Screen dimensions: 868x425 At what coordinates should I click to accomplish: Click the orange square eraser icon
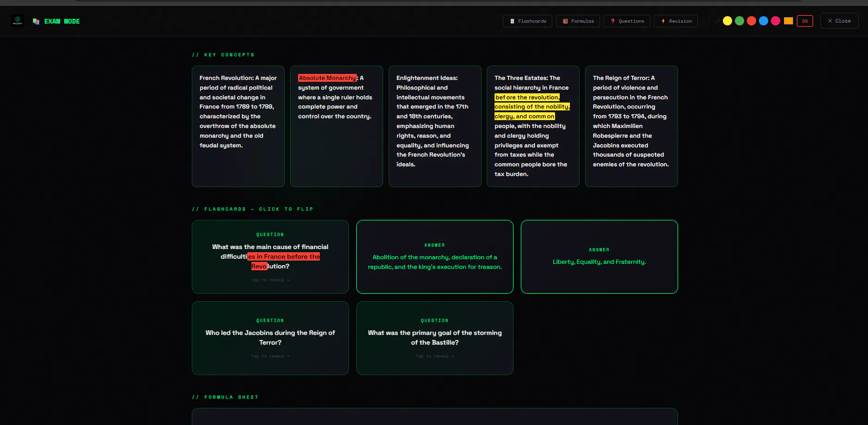point(789,21)
